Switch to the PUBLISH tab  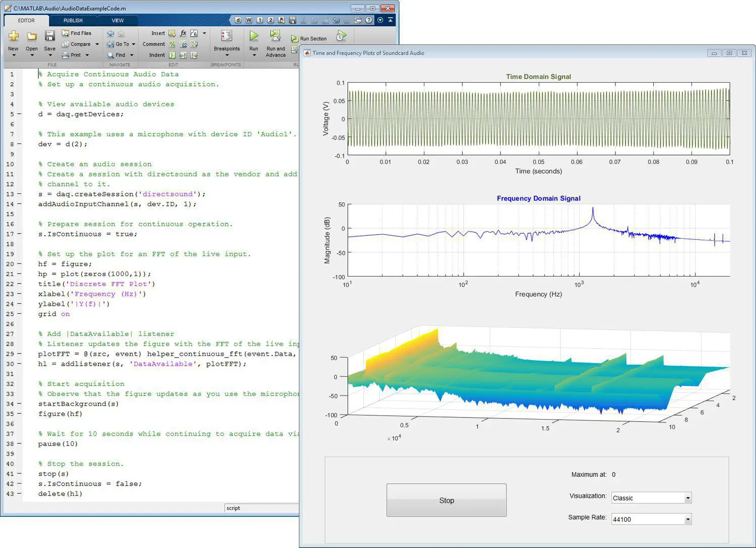click(x=73, y=21)
